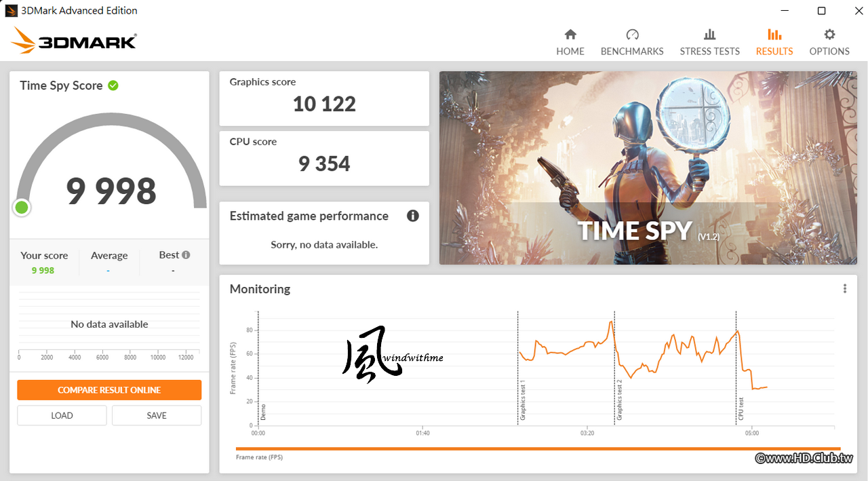Viewport: 868px width, 481px height.
Task: Click 'Sorry, no data available.' text
Action: click(324, 244)
